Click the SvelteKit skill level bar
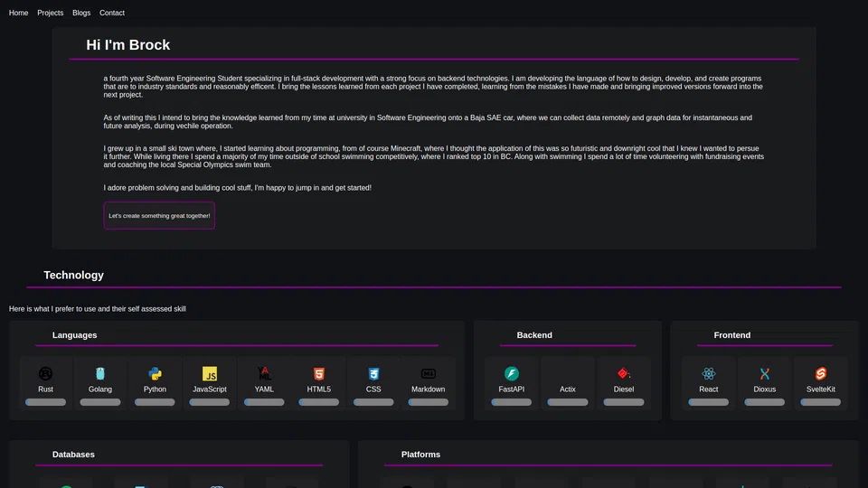 820,402
